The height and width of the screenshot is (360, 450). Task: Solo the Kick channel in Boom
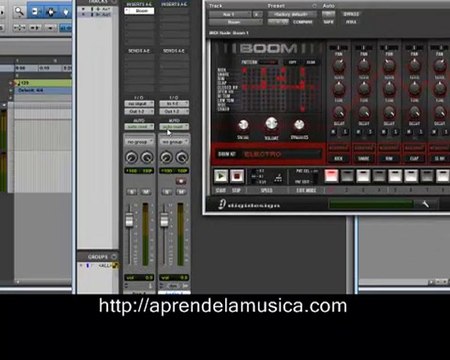coord(345,132)
